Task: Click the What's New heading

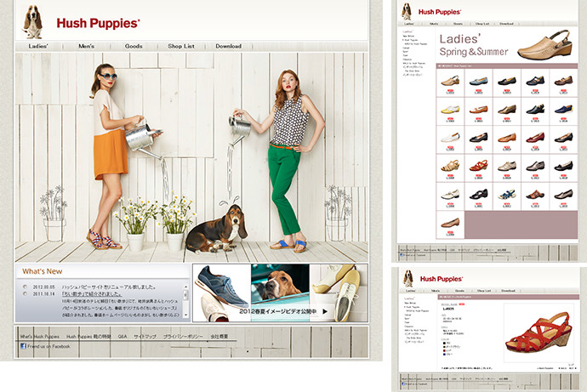Action: pos(42,271)
